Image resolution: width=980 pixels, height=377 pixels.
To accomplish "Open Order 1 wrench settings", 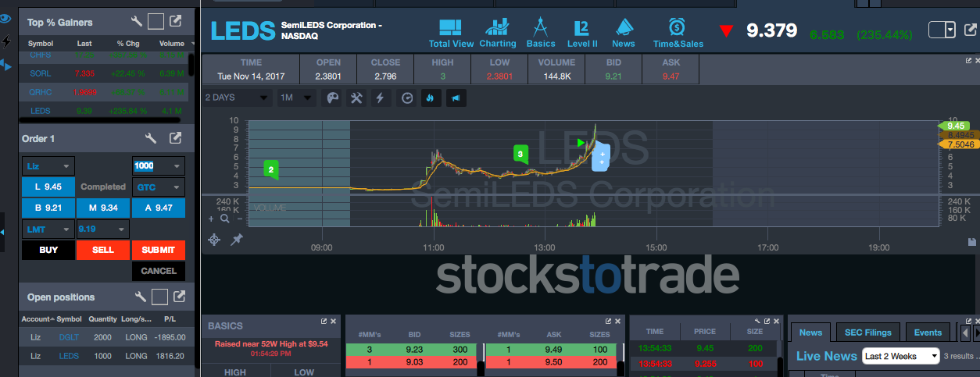I will coord(152,138).
